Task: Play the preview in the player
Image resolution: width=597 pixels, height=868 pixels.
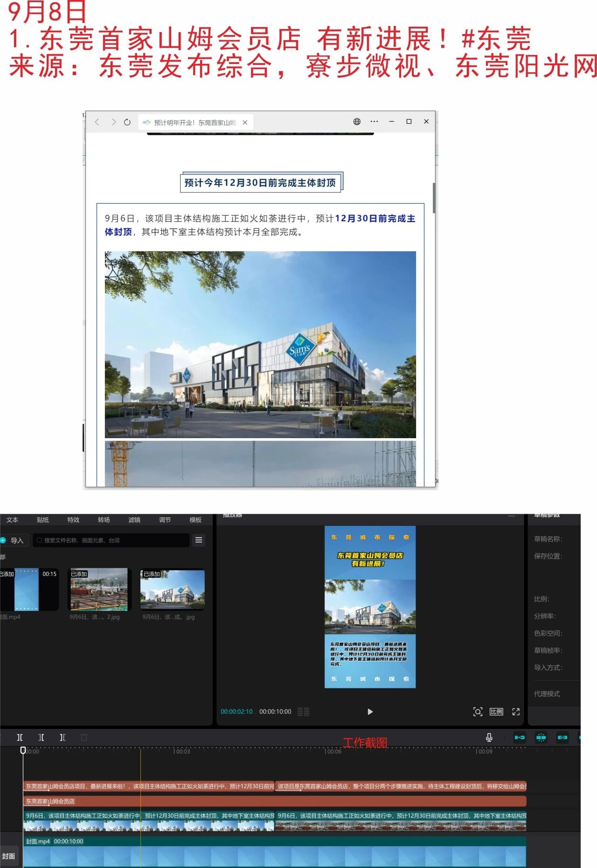Action: (370, 712)
